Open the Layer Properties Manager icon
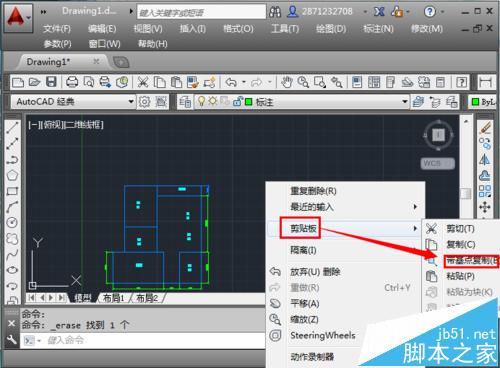This screenshot has height=368, width=500. coord(185,102)
